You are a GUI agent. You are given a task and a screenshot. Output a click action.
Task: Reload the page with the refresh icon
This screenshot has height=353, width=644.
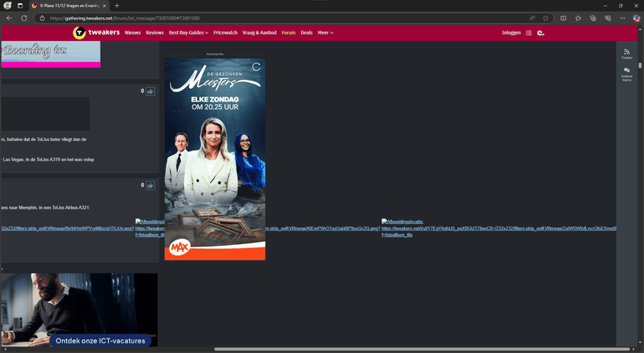[x=24, y=18]
